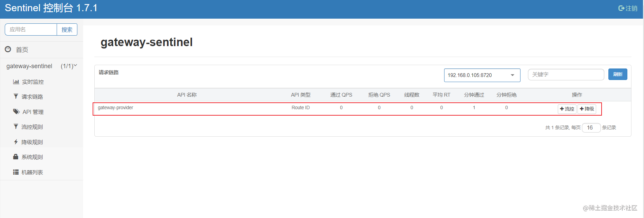Viewport: 644px width, 218px height.
Task: Click the API 名称 column header
Action: click(x=187, y=95)
